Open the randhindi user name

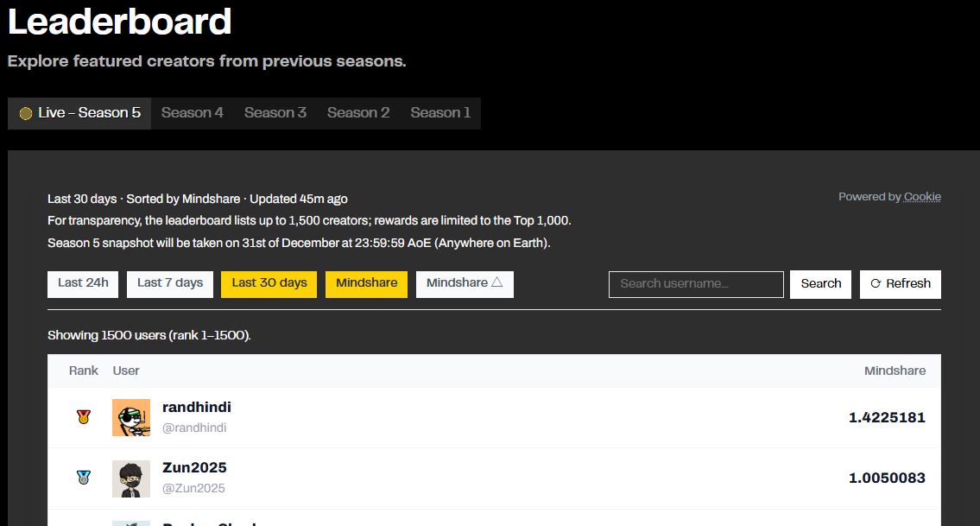click(197, 407)
